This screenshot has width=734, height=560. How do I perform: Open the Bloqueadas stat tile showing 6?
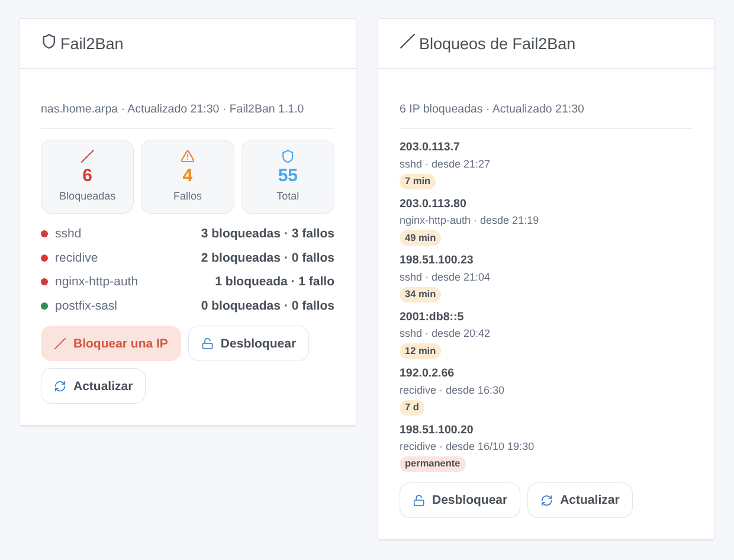[x=87, y=176]
